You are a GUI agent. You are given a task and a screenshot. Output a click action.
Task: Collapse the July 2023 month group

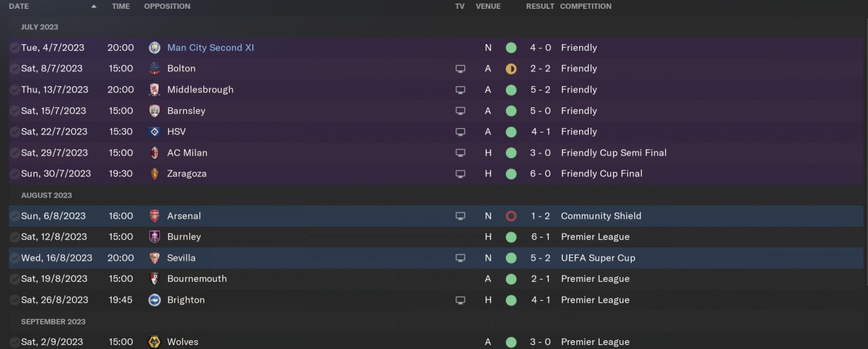pyautogui.click(x=39, y=27)
